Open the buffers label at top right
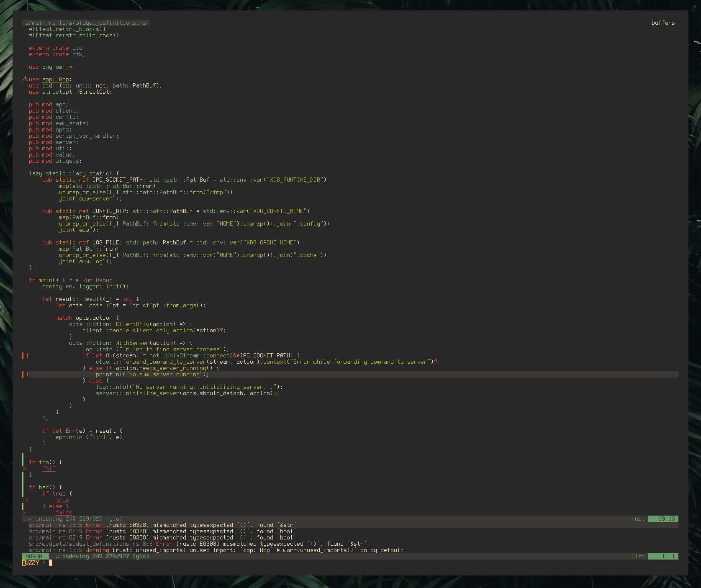 663,23
